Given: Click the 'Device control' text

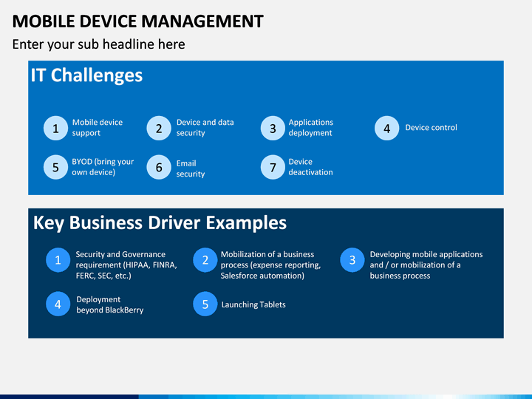Looking at the screenshot, I should click(432, 128).
